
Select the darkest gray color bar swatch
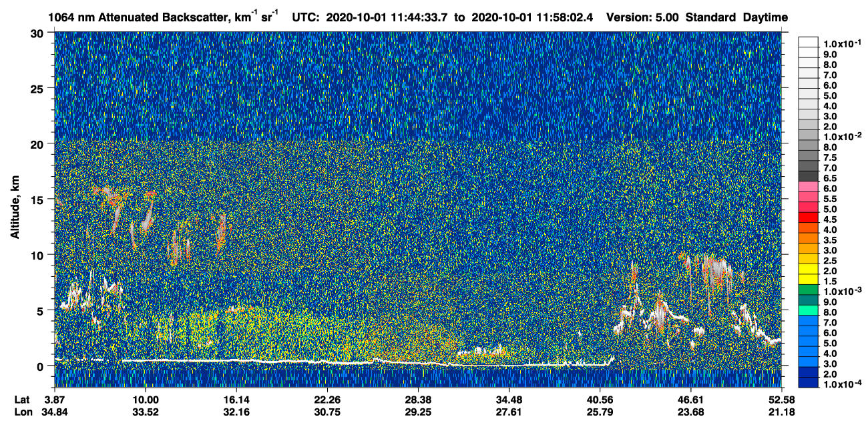point(808,177)
